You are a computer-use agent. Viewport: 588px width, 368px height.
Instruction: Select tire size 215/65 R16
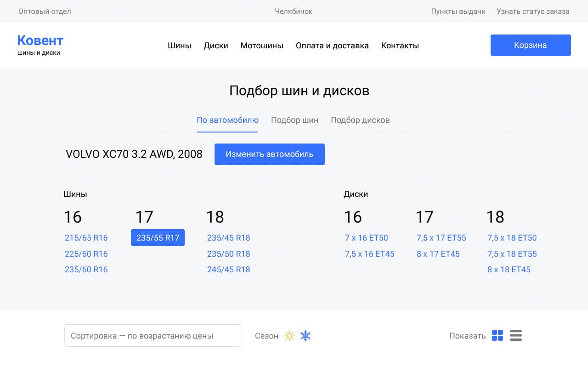tap(86, 238)
